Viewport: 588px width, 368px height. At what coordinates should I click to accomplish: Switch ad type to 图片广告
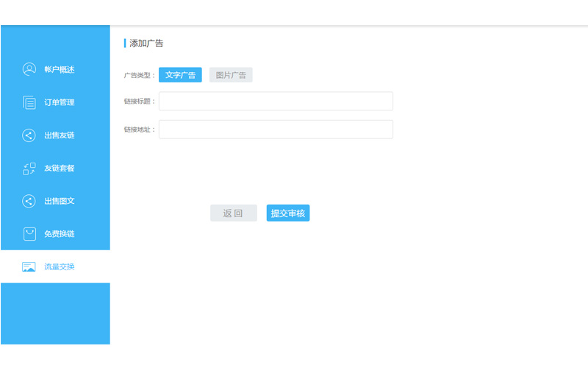coord(231,75)
